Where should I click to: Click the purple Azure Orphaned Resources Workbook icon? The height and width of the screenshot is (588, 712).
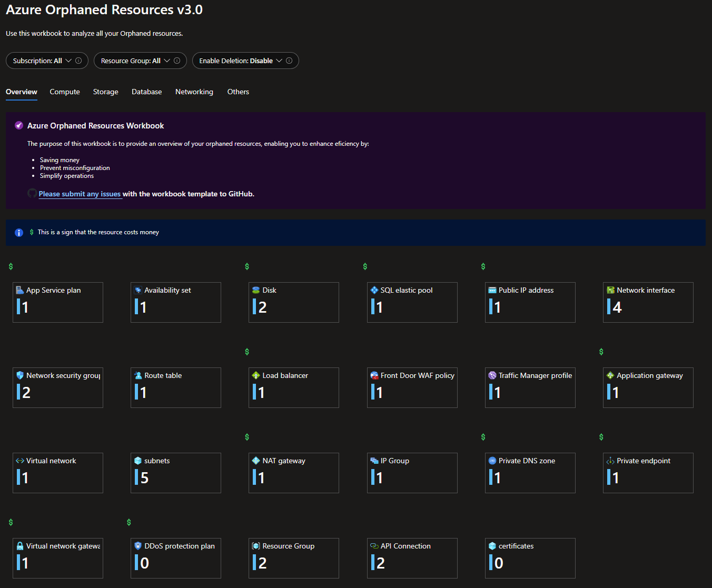pos(18,125)
